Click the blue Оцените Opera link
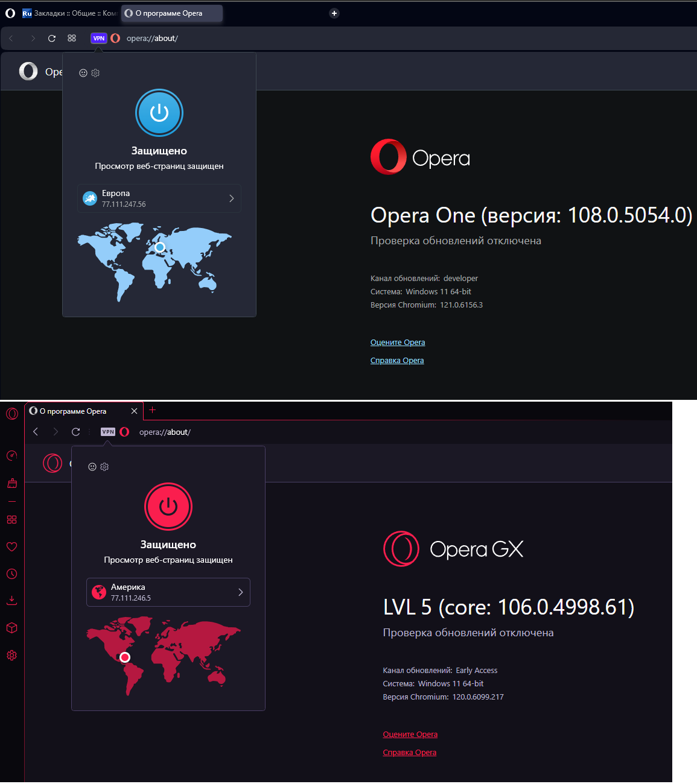 click(398, 343)
